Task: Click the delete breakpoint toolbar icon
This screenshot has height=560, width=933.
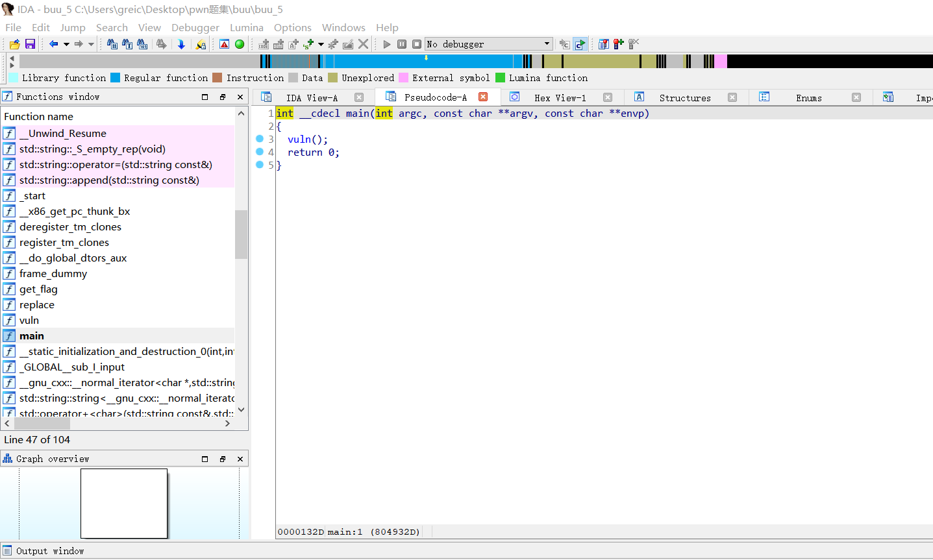Action: click(634, 44)
